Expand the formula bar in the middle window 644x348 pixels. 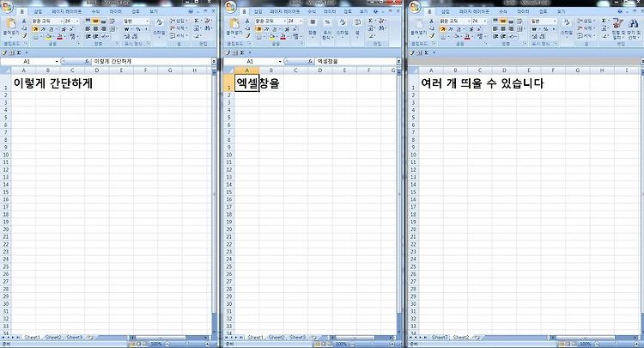(398, 61)
